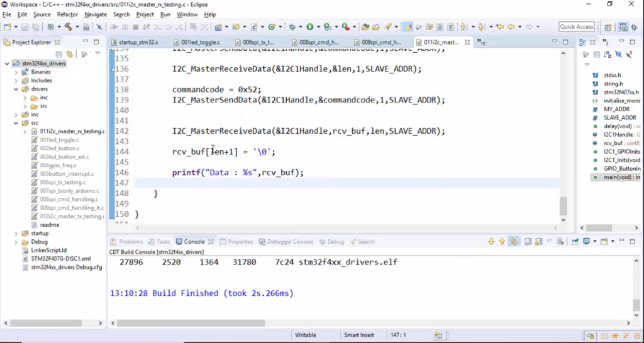
Task: Click the Back navigation arrow icon
Action: click(x=511, y=26)
